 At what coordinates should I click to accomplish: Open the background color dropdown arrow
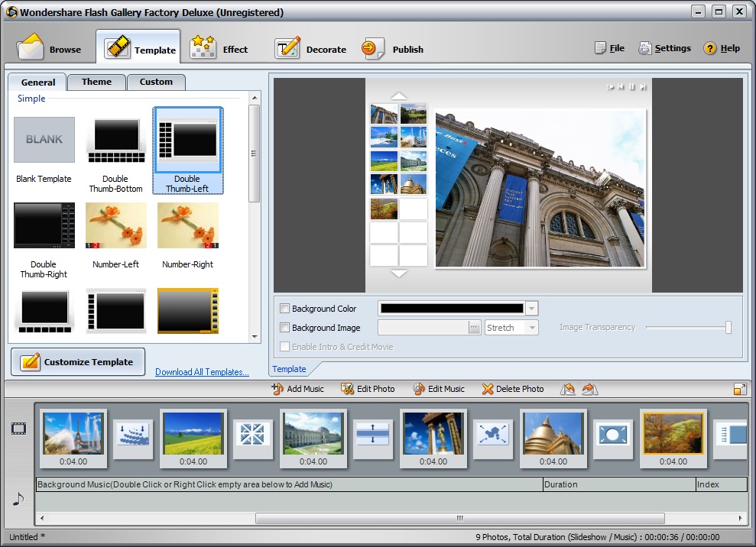[x=530, y=309]
